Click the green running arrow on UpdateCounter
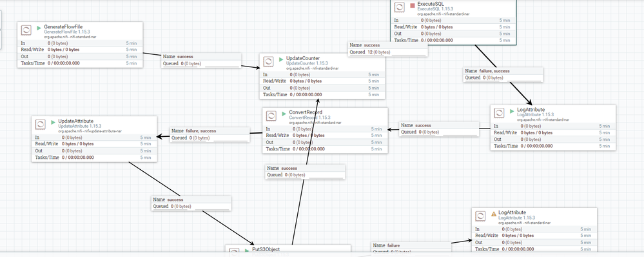Image resolution: width=644 pixels, height=257 pixels. 281,59
